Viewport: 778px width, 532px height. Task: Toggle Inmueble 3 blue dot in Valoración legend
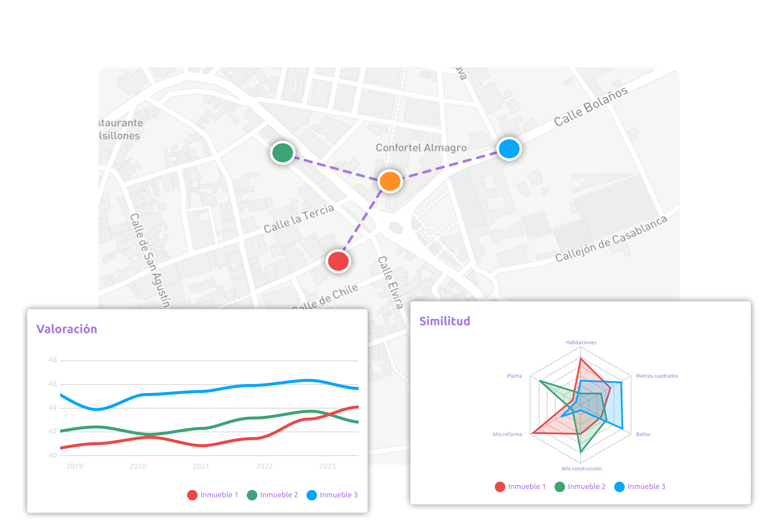(312, 495)
